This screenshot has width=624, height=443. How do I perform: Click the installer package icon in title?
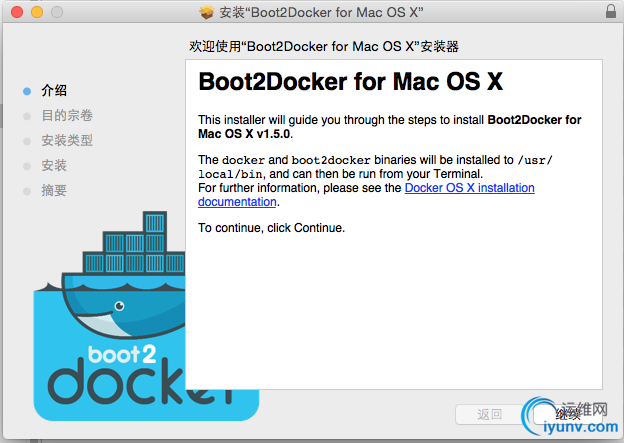[207, 12]
